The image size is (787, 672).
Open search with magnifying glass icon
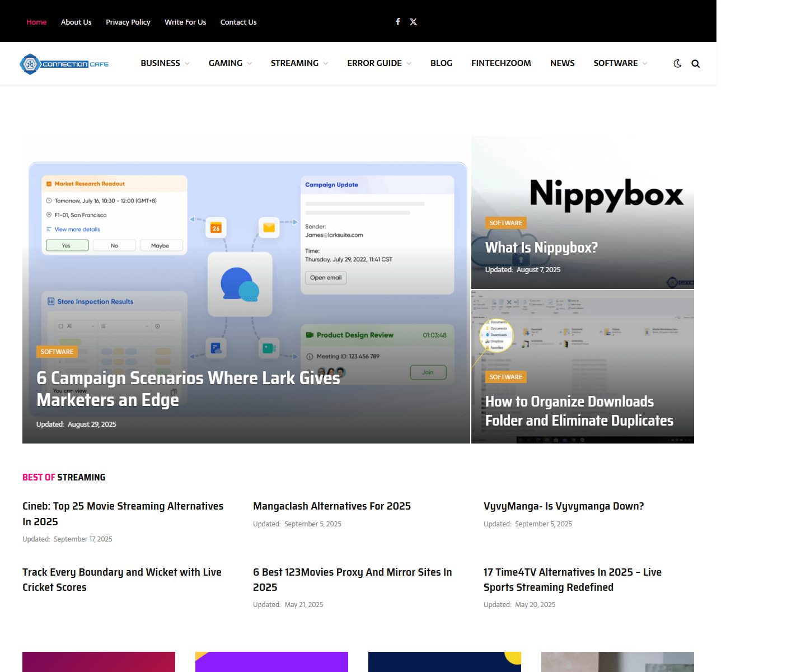695,63
